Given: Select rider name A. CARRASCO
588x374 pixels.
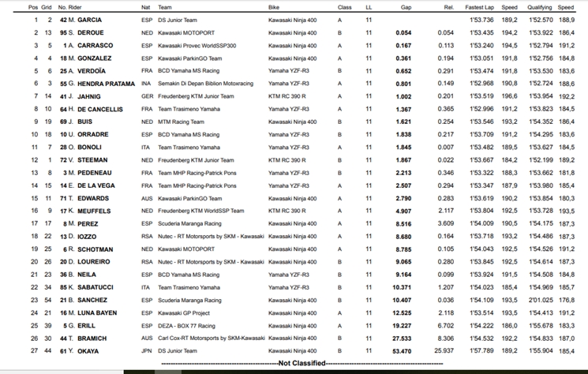Looking at the screenshot, I should coord(91,45).
